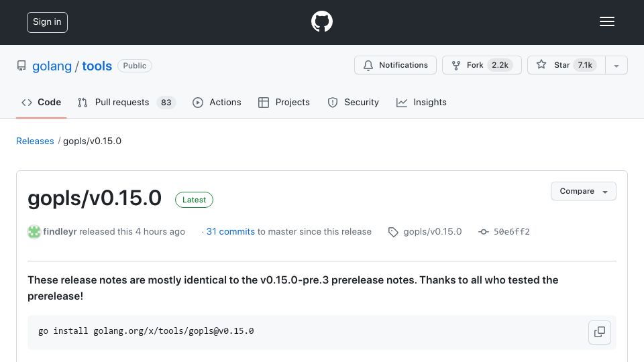This screenshot has width=644, height=362.
Task: Open the Projects tab
Action: pos(284,102)
